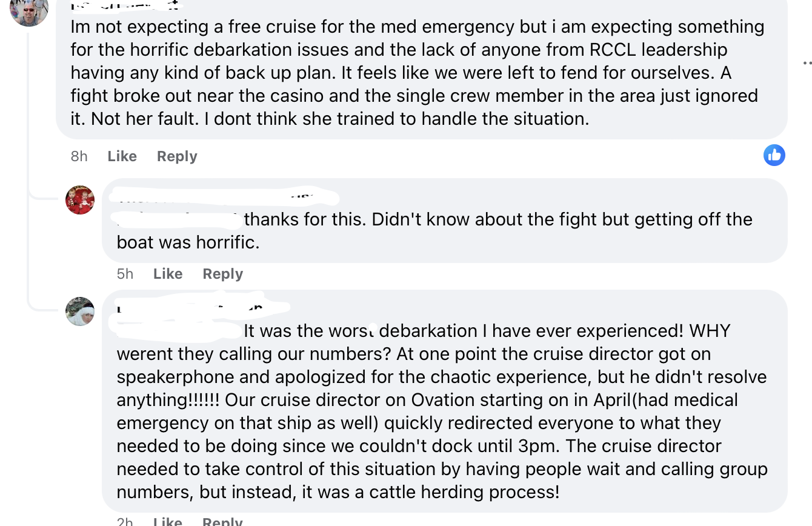Click the comment bubble mentioning Ovation cruise director
The width and height of the screenshot is (812, 526).
pos(445,401)
